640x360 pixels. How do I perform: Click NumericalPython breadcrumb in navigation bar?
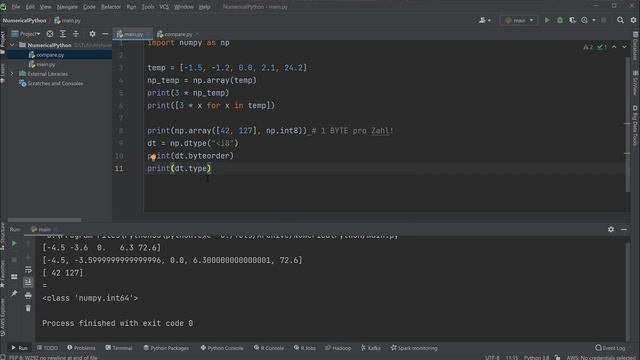24,20
